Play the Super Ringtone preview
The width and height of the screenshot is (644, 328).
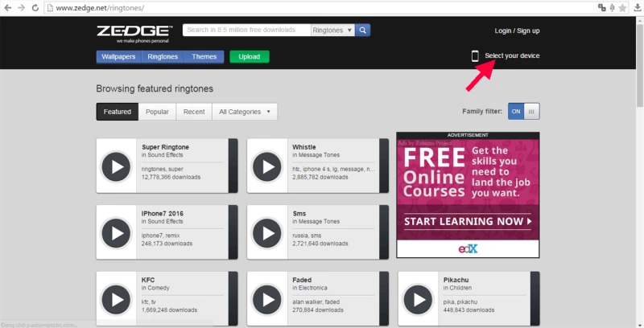pos(118,166)
